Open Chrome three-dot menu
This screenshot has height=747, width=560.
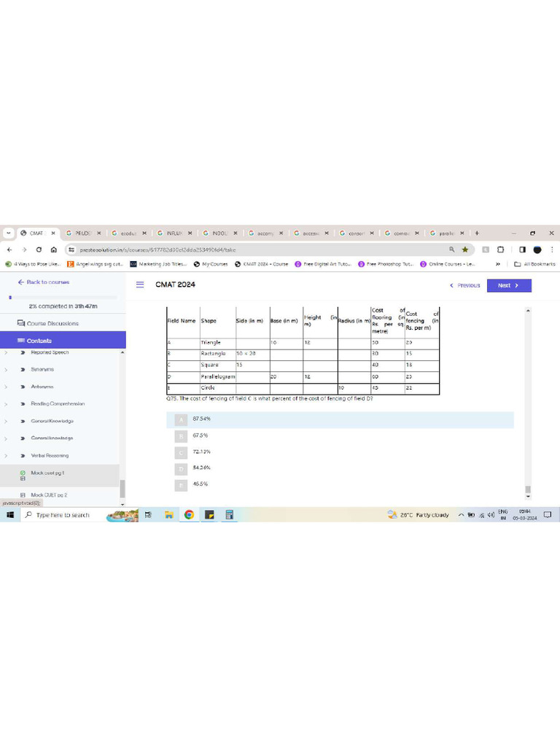click(x=552, y=249)
